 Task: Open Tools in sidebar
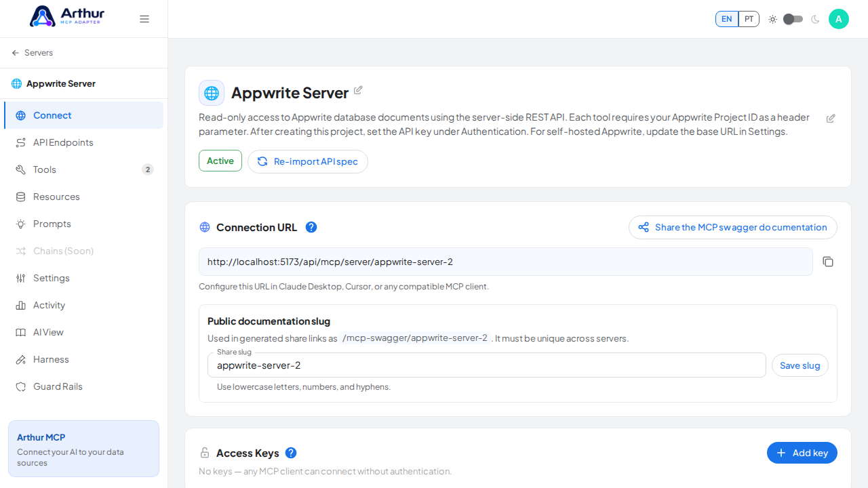tap(84, 169)
